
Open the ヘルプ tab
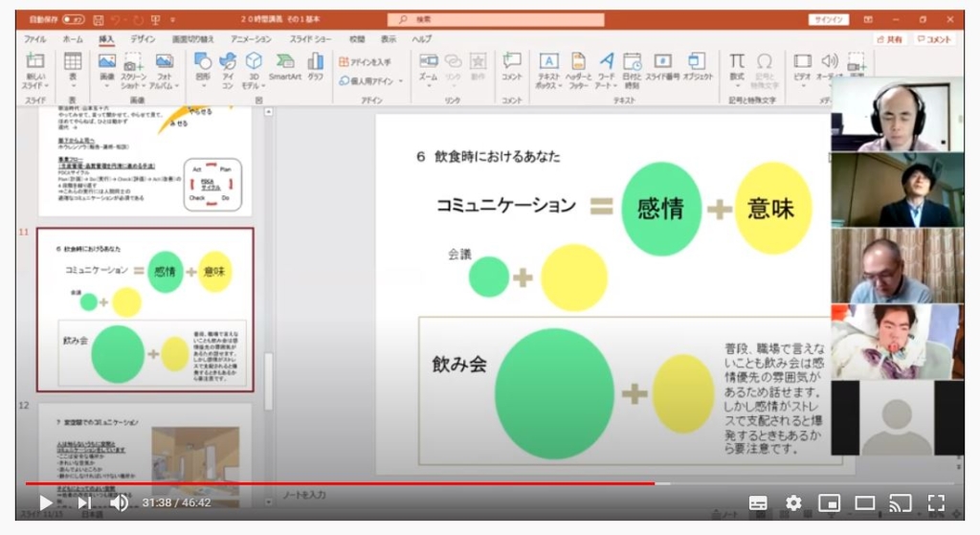click(421, 38)
